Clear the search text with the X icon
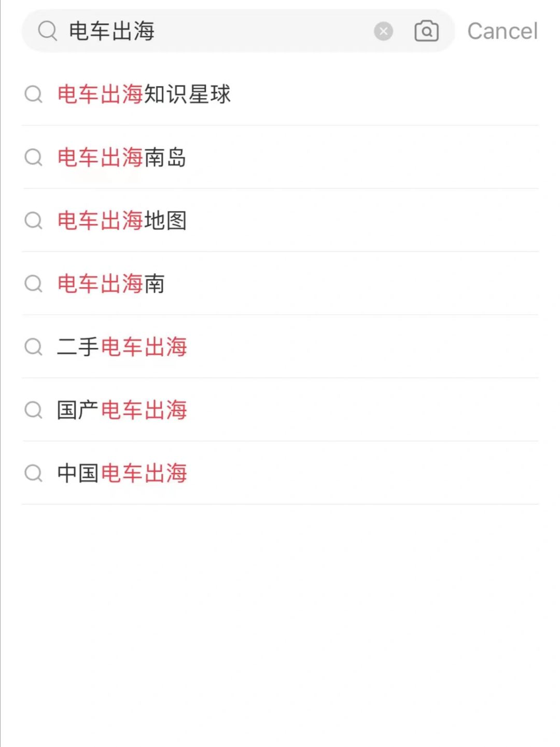The image size is (560, 747). pyautogui.click(x=383, y=32)
